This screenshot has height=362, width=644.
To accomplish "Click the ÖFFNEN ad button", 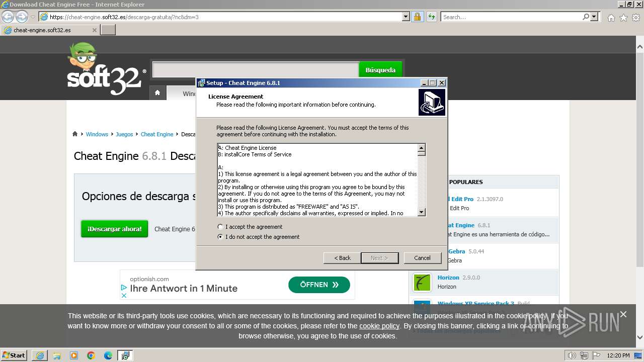I will coord(319,285).
